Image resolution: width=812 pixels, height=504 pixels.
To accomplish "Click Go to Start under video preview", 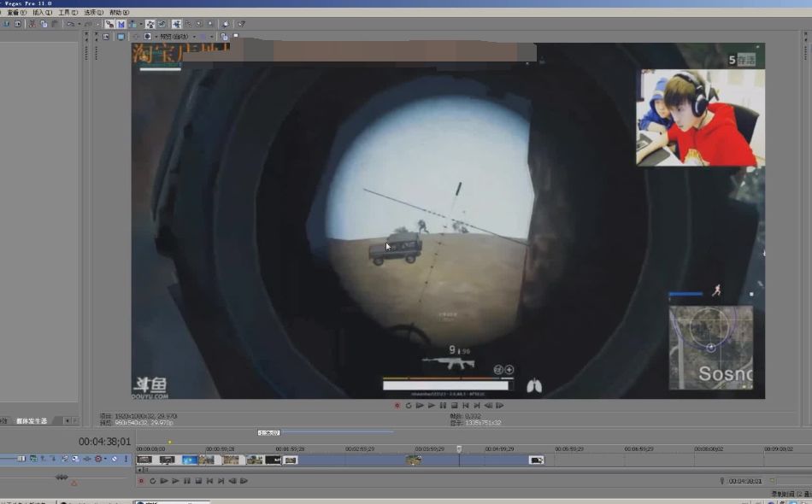I will point(466,405).
